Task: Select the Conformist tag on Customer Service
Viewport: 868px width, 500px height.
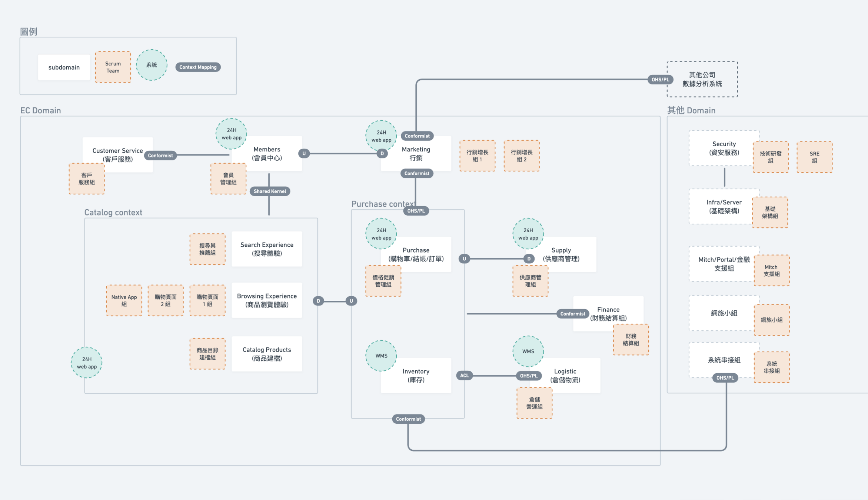Action: click(160, 156)
